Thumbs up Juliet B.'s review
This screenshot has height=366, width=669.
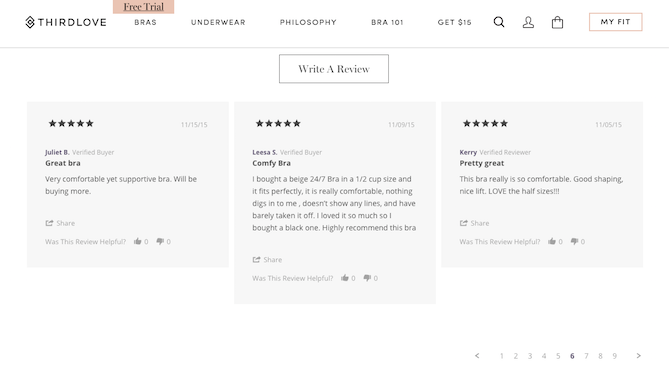[137, 241]
